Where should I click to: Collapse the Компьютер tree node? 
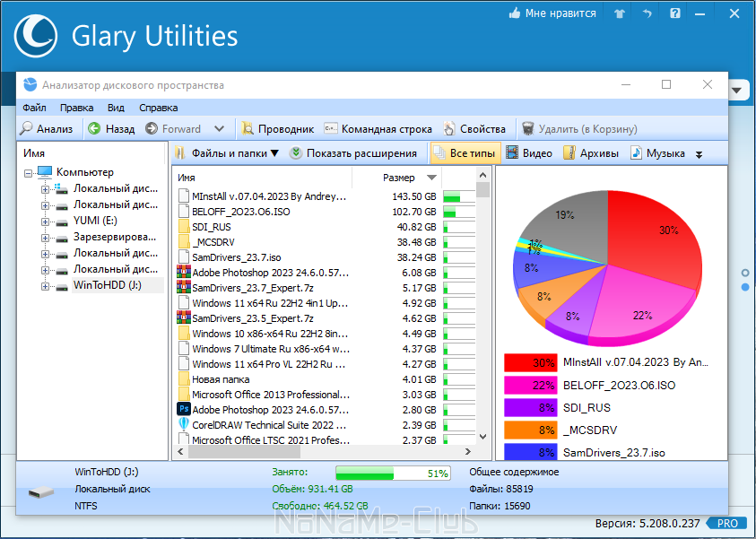(29, 173)
